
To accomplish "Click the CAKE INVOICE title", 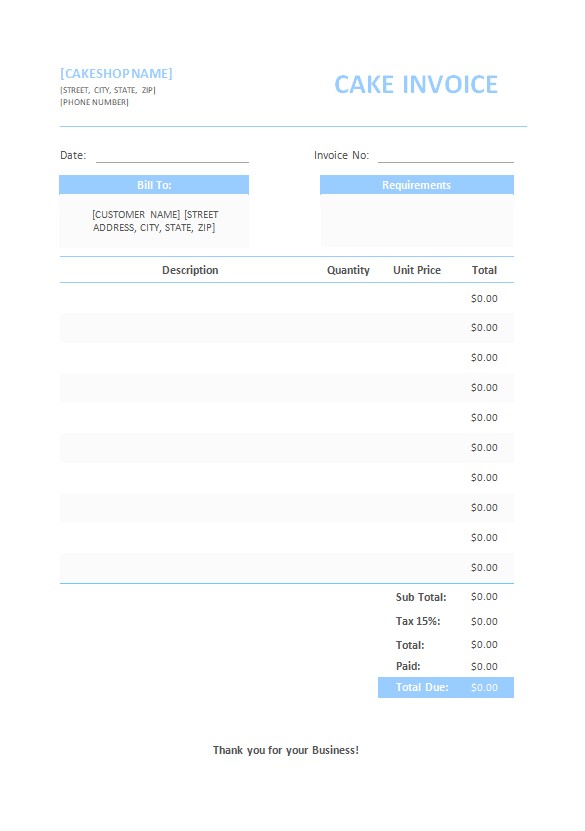I will pyautogui.click(x=416, y=85).
